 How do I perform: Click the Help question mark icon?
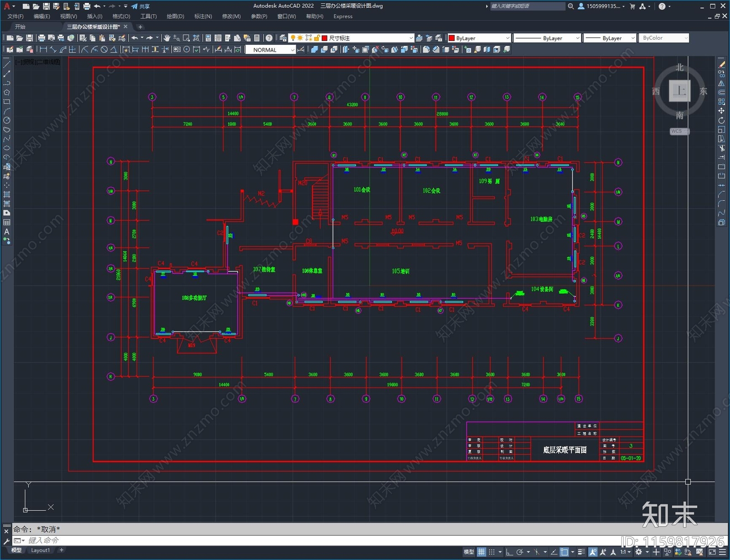[269, 38]
